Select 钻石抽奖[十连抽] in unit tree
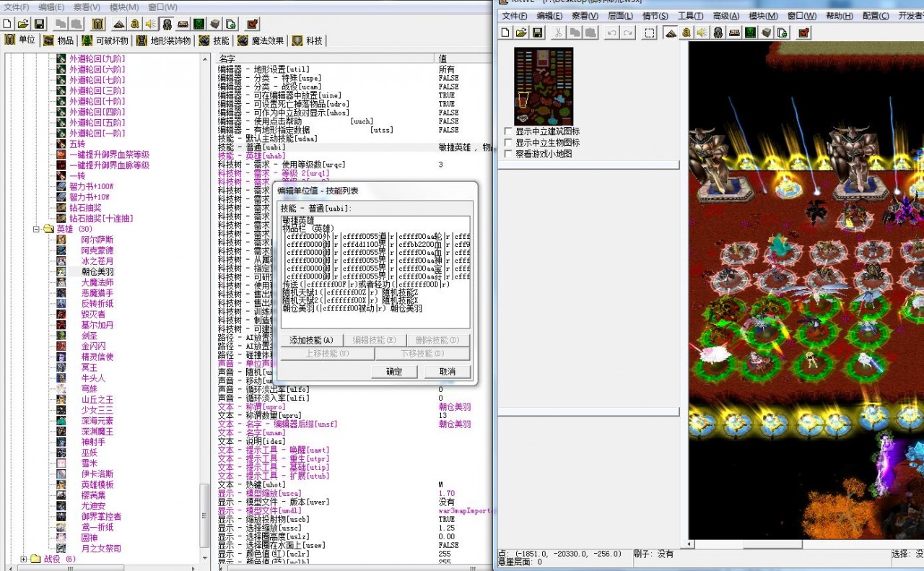The image size is (924, 571). pyautogui.click(x=101, y=218)
